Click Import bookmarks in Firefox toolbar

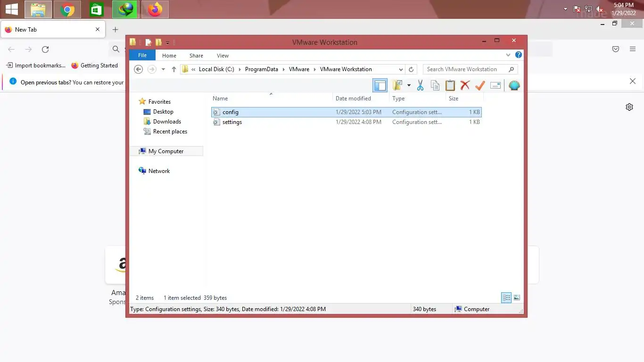point(36,66)
